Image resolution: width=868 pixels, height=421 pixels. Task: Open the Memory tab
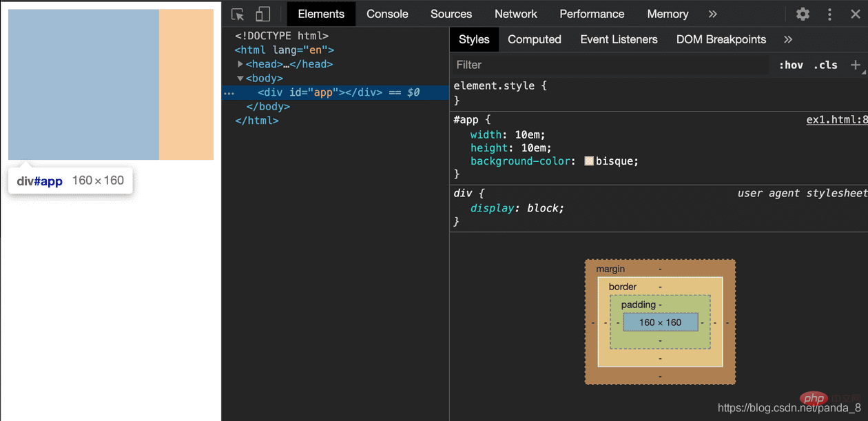click(668, 14)
